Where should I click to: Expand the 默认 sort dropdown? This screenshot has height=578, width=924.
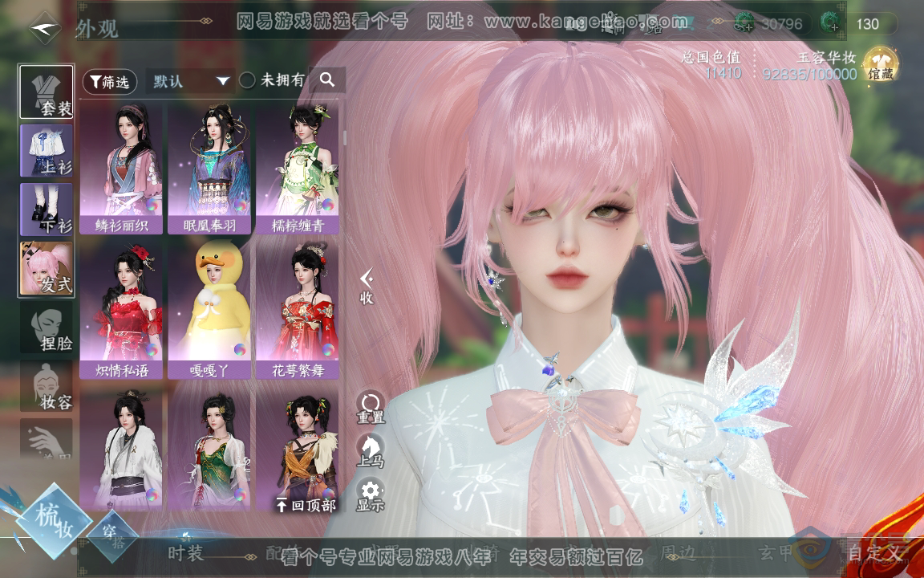pos(191,81)
